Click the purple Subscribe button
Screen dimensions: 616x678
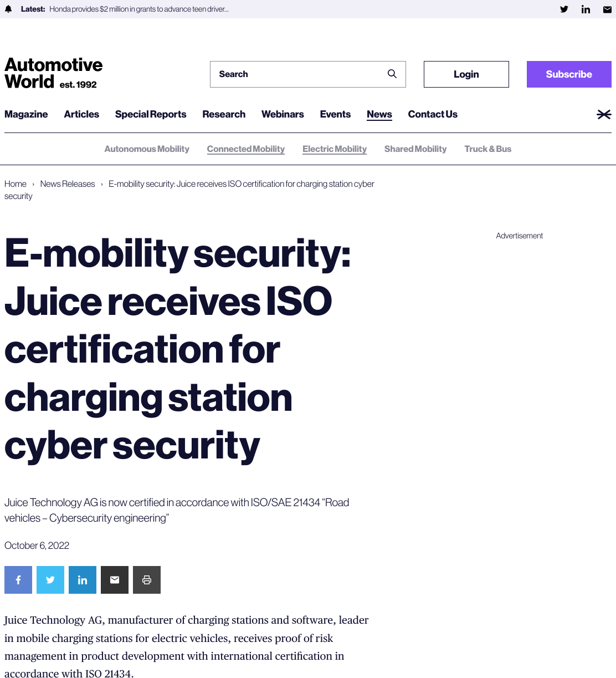[569, 74]
